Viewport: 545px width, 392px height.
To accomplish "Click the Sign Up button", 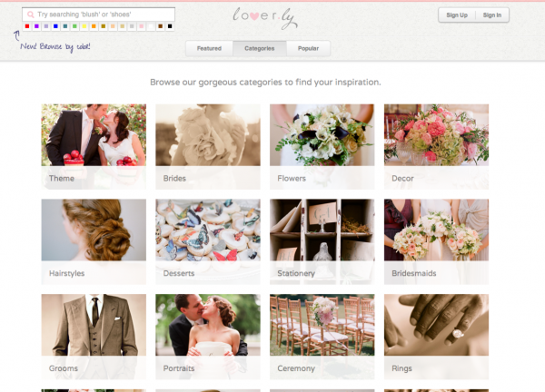I will [x=458, y=15].
